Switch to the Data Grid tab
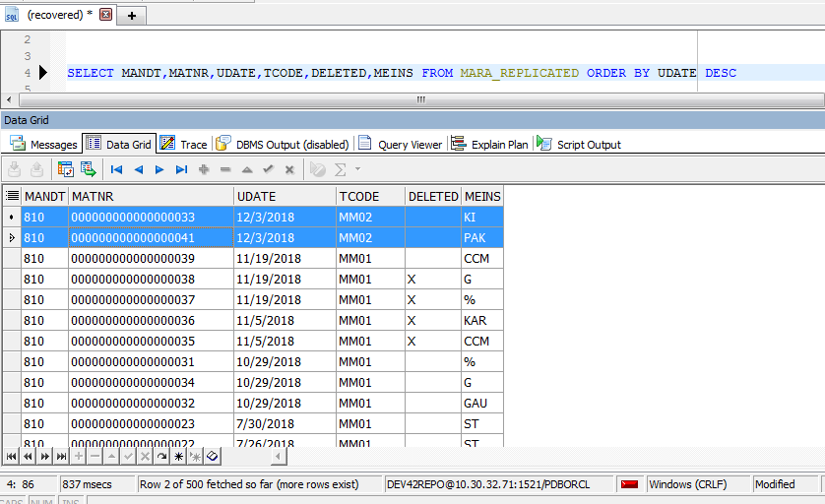 coord(119,144)
